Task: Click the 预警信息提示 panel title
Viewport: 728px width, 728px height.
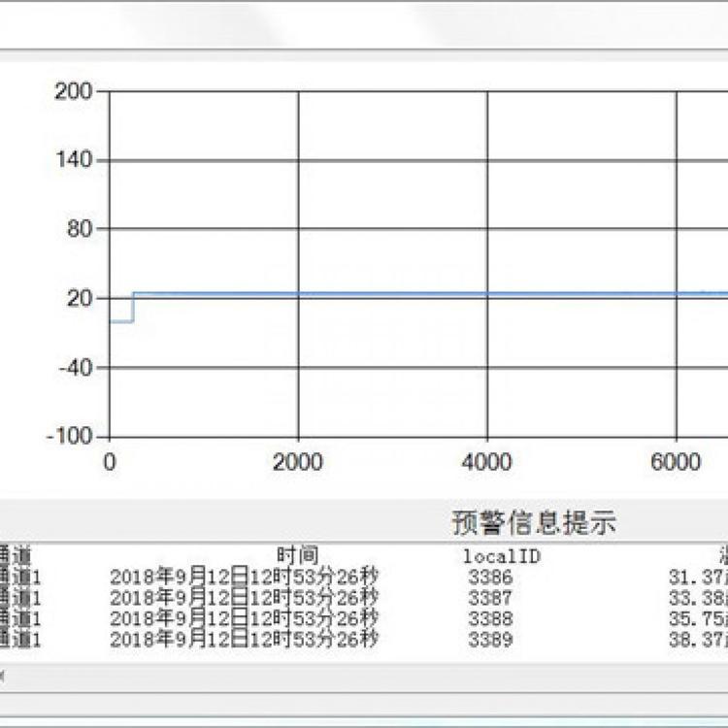Action: coord(533,523)
